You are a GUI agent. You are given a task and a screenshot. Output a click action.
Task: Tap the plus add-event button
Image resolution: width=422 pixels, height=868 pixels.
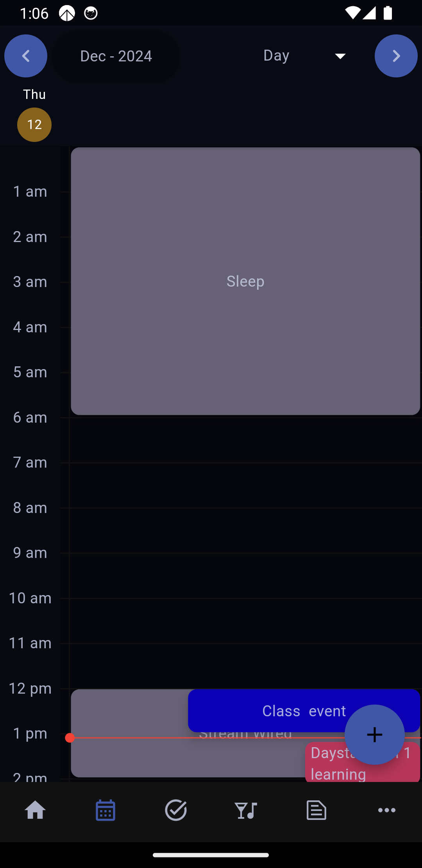[x=374, y=735]
